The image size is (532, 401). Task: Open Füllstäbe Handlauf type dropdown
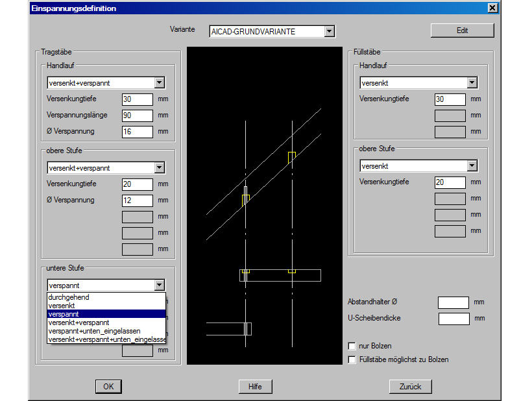(x=472, y=83)
